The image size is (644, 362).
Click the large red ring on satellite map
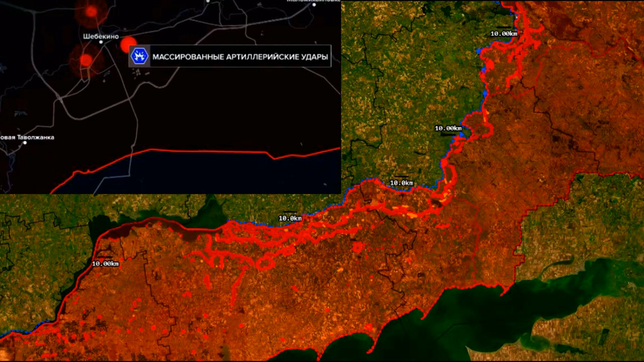point(265,263)
